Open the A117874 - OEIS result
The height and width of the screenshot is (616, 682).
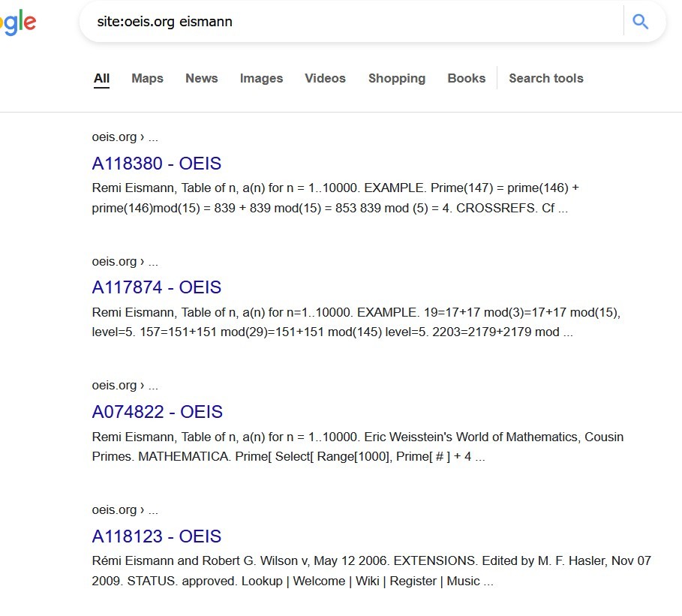(x=157, y=287)
